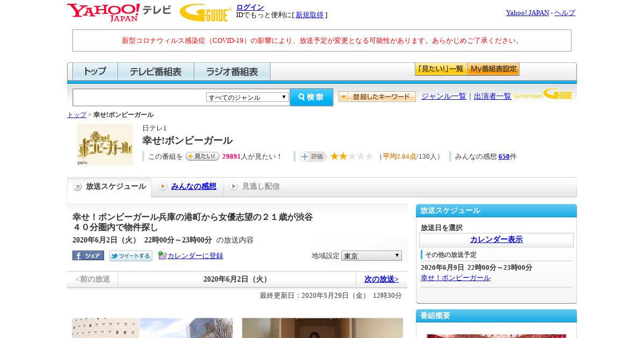Click the 見たい! plus button

pos(202,156)
